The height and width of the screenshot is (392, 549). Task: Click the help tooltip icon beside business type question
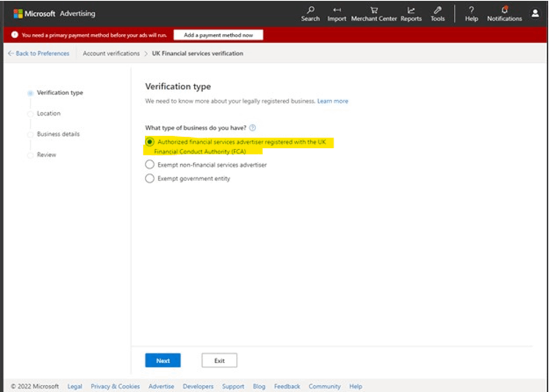[x=252, y=128]
